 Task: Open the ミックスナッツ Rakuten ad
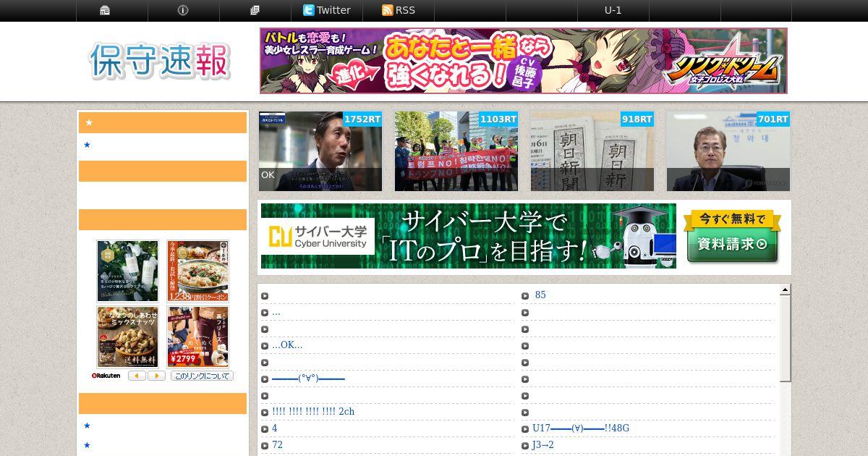(x=127, y=337)
